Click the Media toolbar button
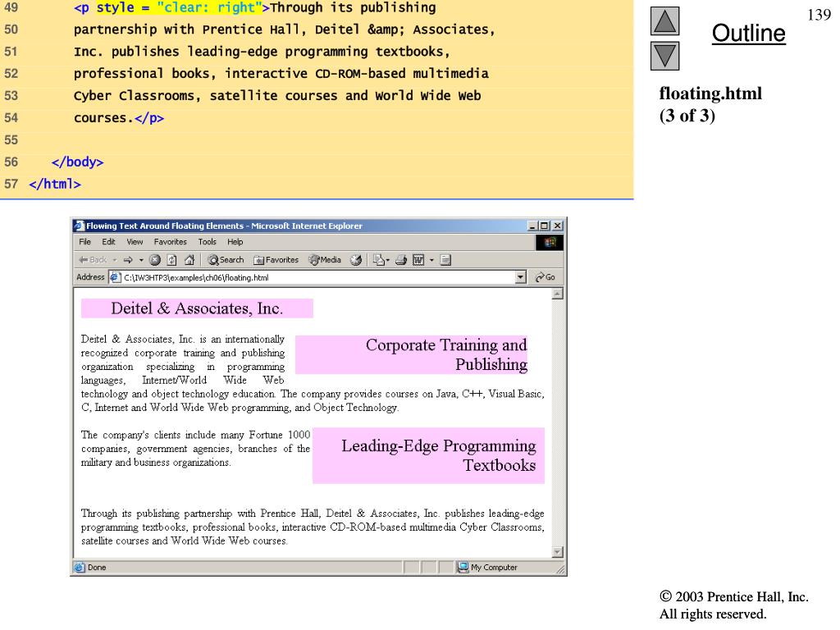The image size is (840, 630). [x=325, y=260]
